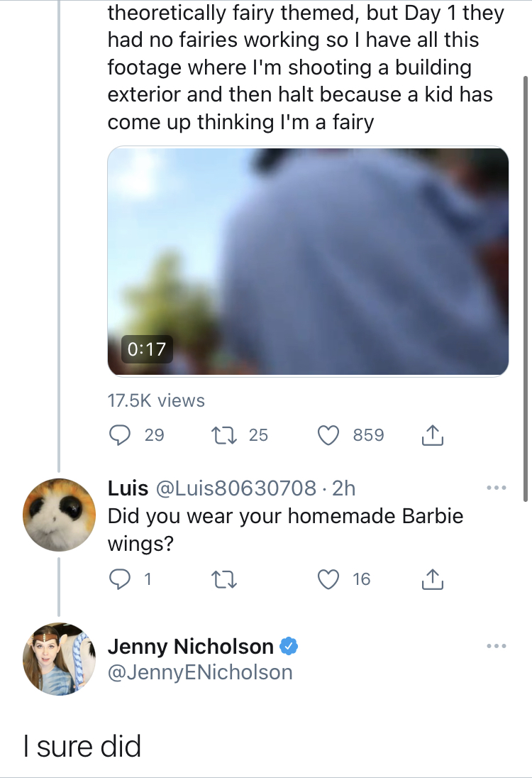Open Jenny Nicholson's profile picture

pyautogui.click(x=60, y=659)
